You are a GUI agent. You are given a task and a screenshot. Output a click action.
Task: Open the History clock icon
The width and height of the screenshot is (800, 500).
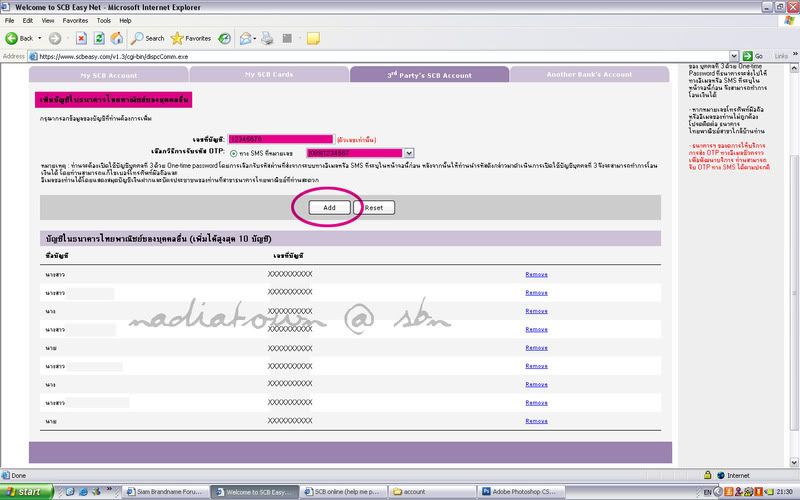click(224, 38)
